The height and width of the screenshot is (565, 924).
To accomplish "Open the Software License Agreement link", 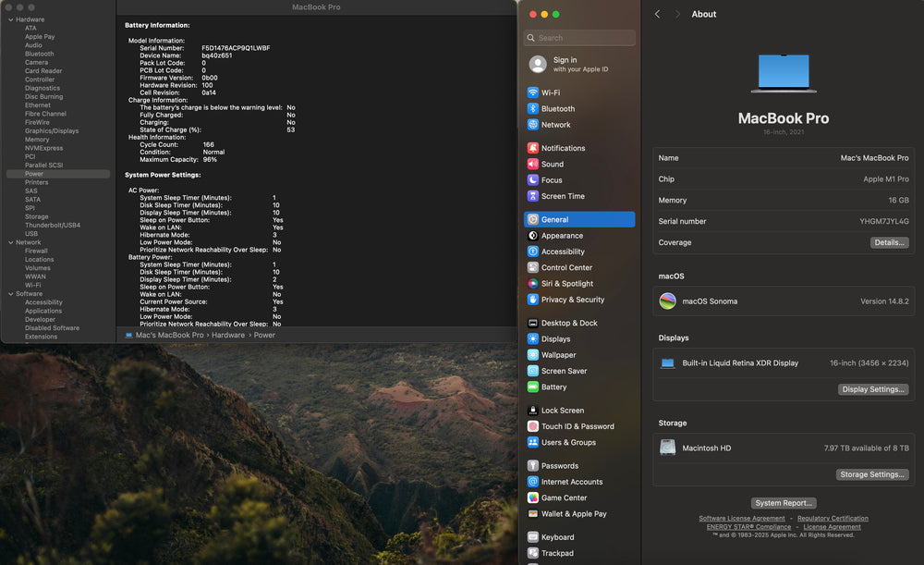I will pyautogui.click(x=742, y=519).
